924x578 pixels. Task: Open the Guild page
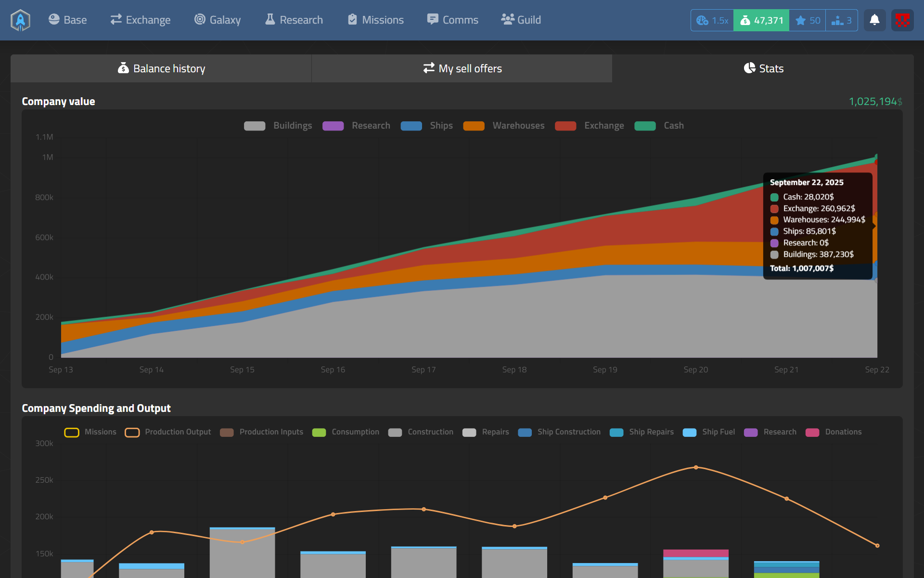point(521,20)
